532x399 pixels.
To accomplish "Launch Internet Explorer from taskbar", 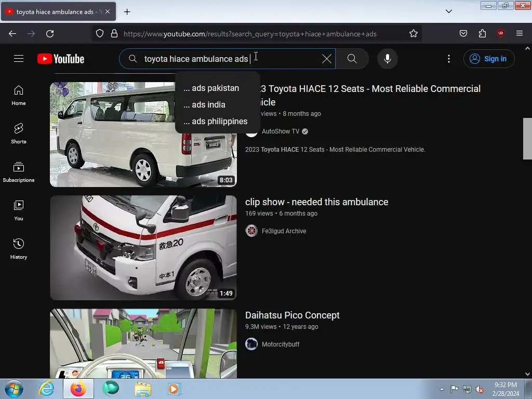I will point(46,389).
